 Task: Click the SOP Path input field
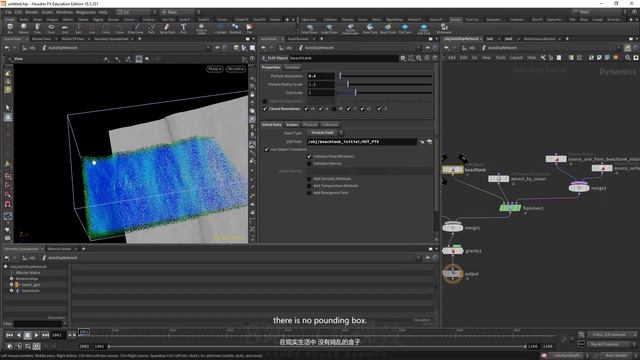click(362, 142)
